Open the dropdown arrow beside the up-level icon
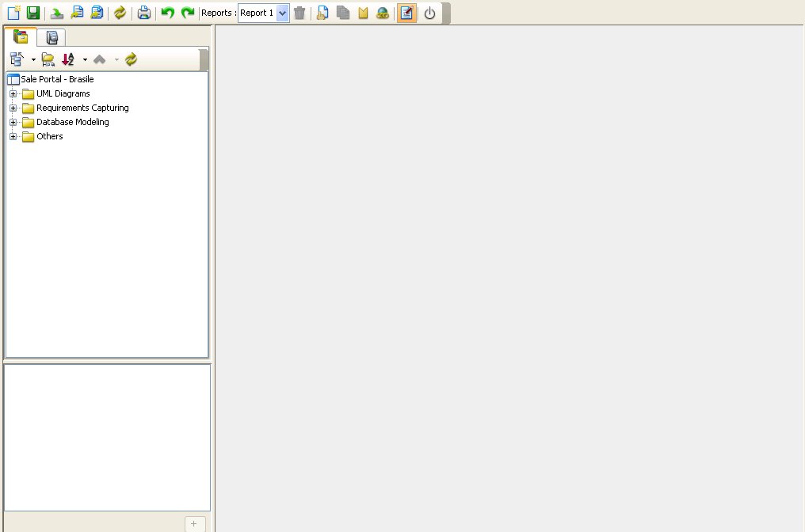 click(x=116, y=60)
